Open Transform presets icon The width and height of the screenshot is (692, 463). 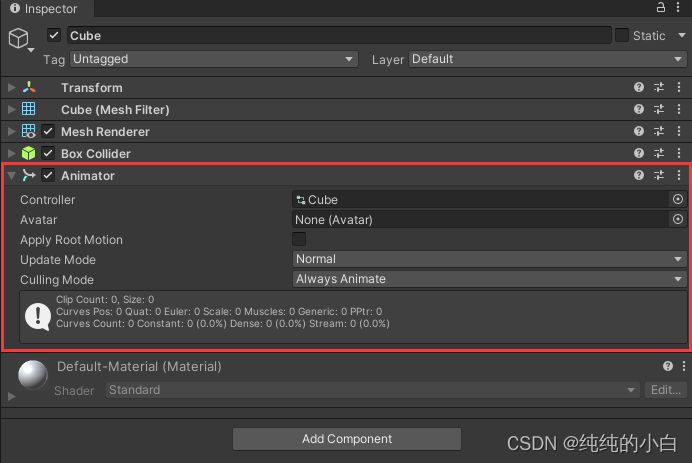coord(659,87)
